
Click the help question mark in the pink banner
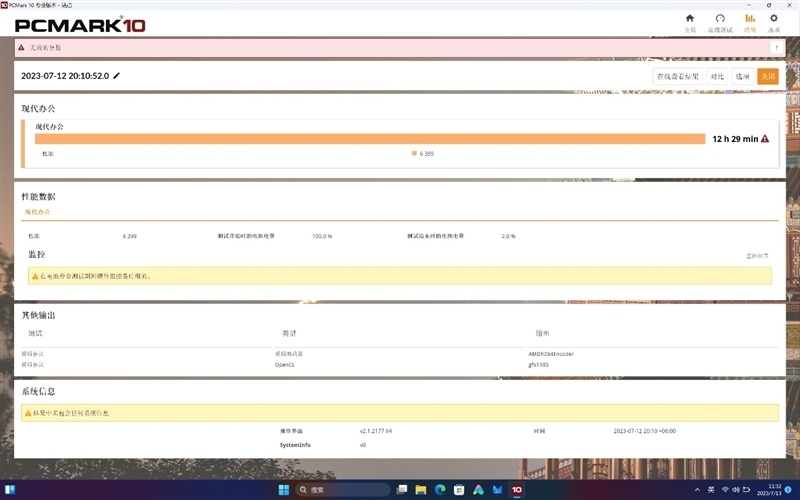pos(777,47)
